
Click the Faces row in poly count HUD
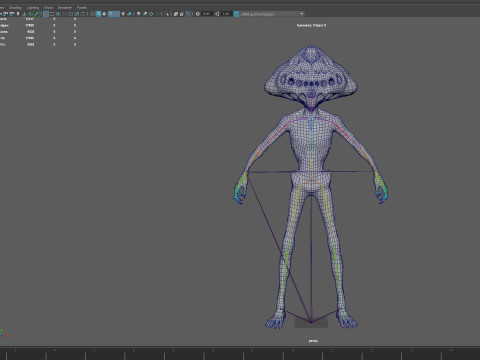tap(38, 32)
